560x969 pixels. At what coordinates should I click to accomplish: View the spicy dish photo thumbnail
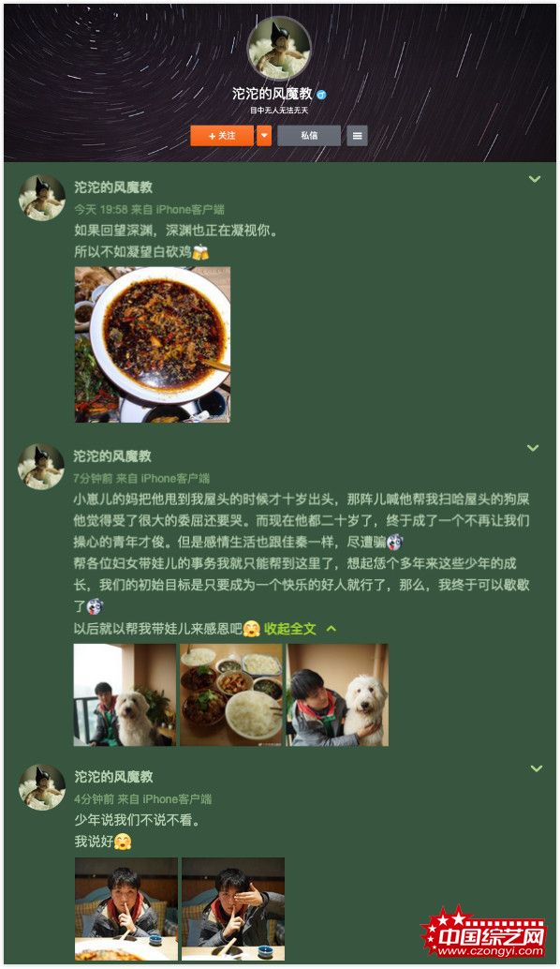pos(153,345)
